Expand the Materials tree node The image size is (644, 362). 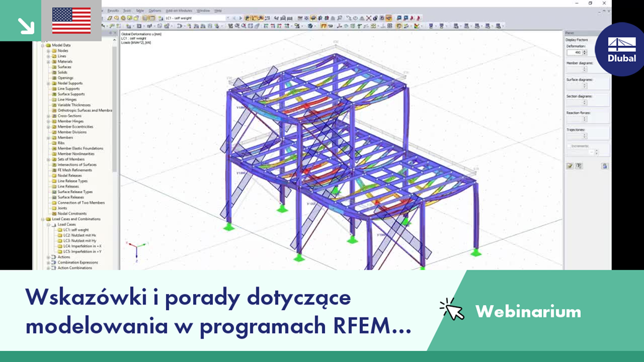point(48,61)
